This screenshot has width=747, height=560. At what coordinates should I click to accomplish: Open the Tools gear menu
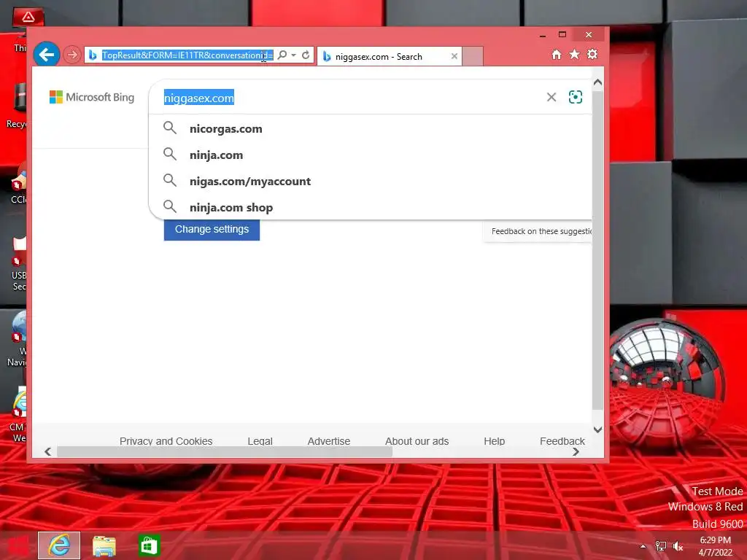point(592,54)
